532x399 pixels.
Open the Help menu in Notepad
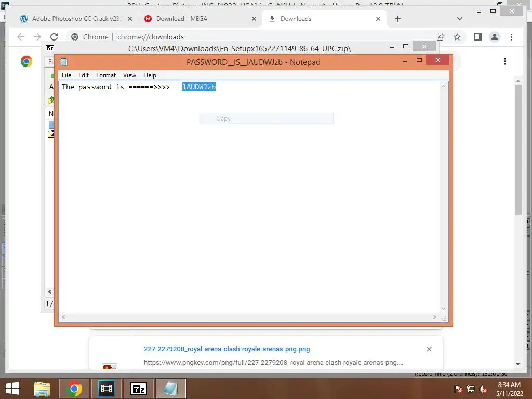150,75
